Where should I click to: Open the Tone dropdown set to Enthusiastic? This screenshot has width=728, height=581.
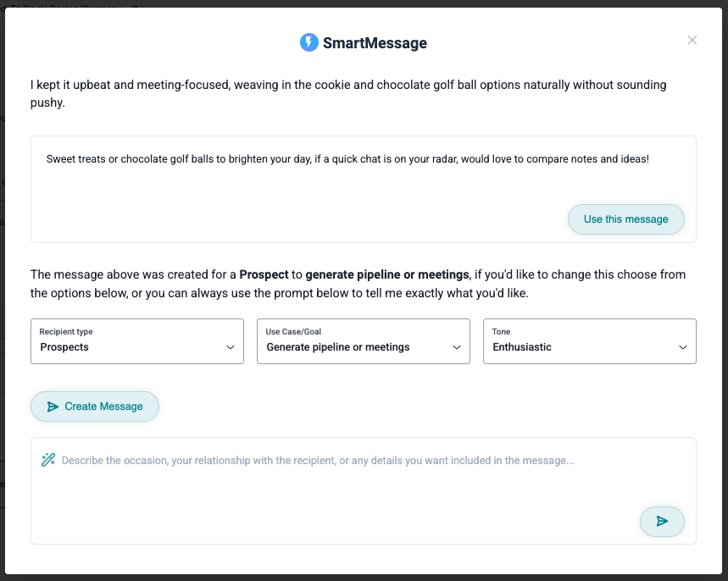pos(589,341)
